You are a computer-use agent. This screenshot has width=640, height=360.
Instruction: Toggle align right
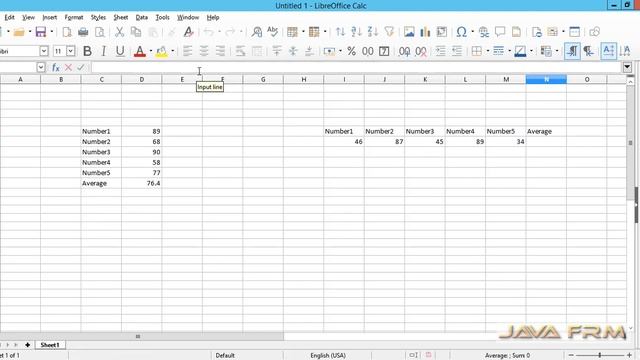tap(220, 51)
